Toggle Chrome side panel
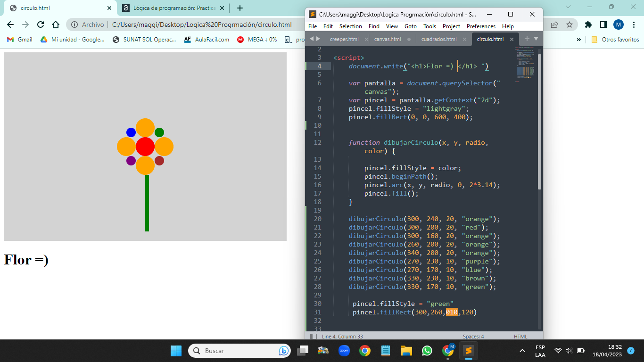The width and height of the screenshot is (644, 362). tap(603, 25)
